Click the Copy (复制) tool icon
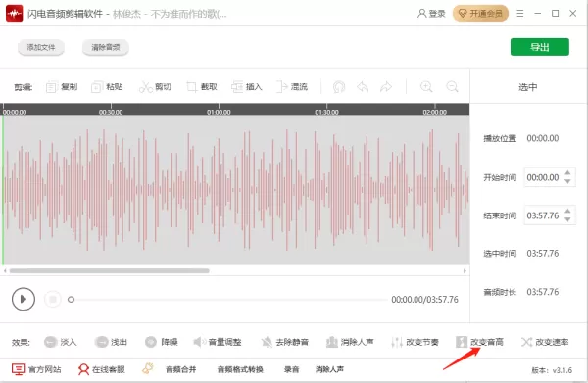Image resolution: width=588 pixels, height=383 pixels. tap(51, 87)
